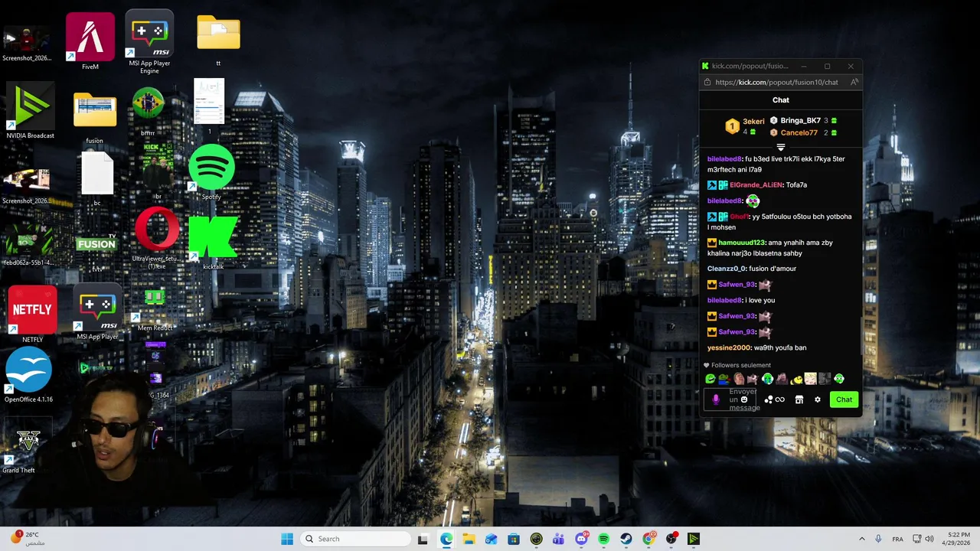980x551 pixels.
Task: Open the weather widget showing 26°C
Action: (x=28, y=538)
